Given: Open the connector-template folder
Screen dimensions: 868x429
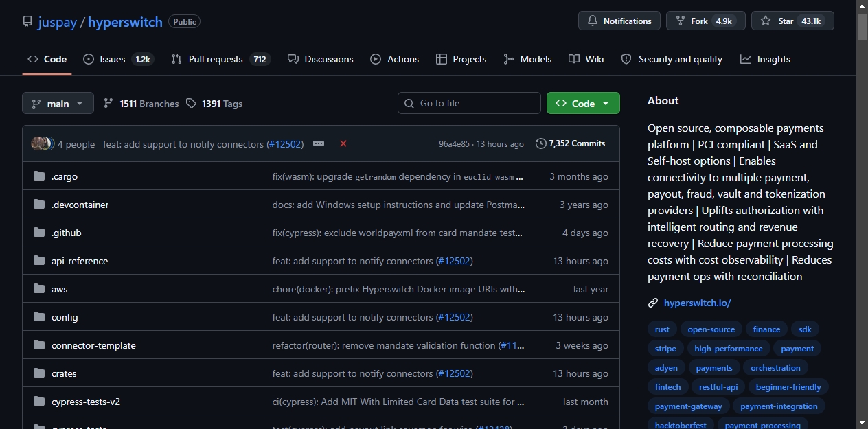Looking at the screenshot, I should pos(93,345).
